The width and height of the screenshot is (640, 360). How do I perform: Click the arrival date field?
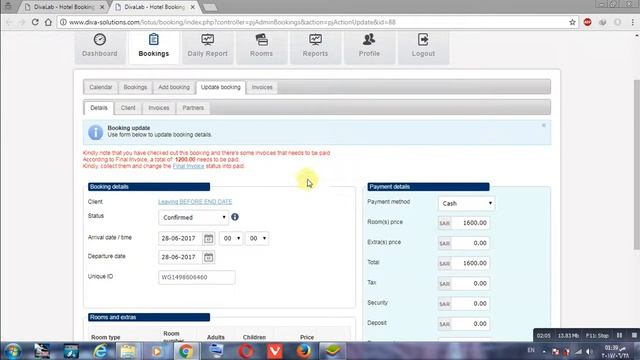pyautogui.click(x=180, y=238)
